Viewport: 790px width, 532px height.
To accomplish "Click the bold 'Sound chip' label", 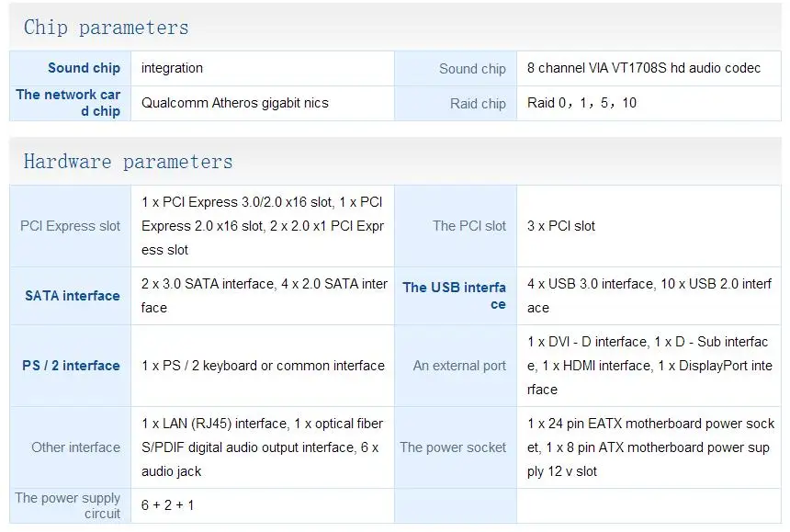I will pyautogui.click(x=84, y=68).
